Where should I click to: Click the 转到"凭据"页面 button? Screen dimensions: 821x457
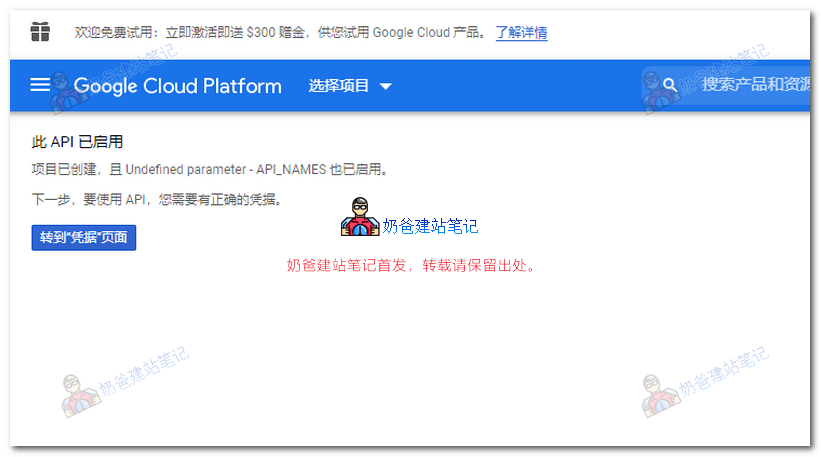[x=84, y=238]
